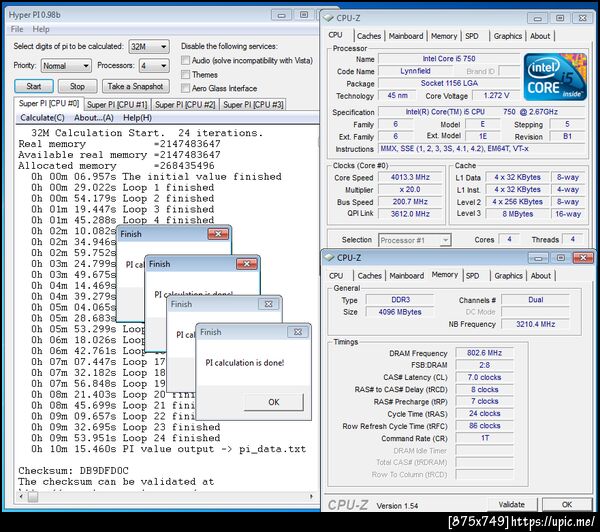600x532 pixels.
Task: Click the Loop 24 finished log line
Action: coord(126,437)
